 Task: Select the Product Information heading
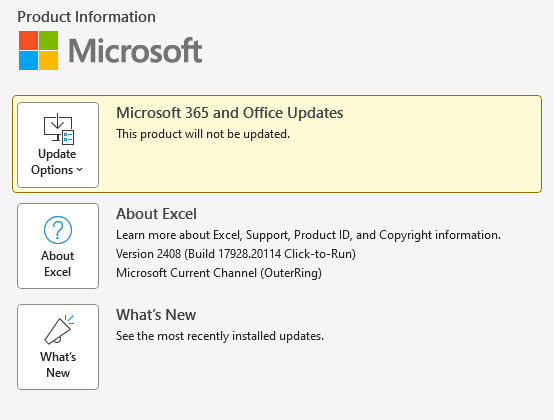pyautogui.click(x=87, y=17)
